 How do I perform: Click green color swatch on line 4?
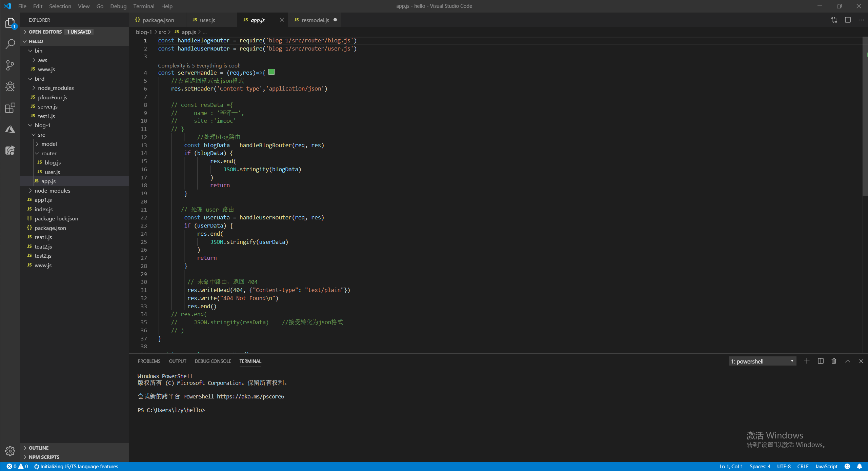(x=271, y=72)
